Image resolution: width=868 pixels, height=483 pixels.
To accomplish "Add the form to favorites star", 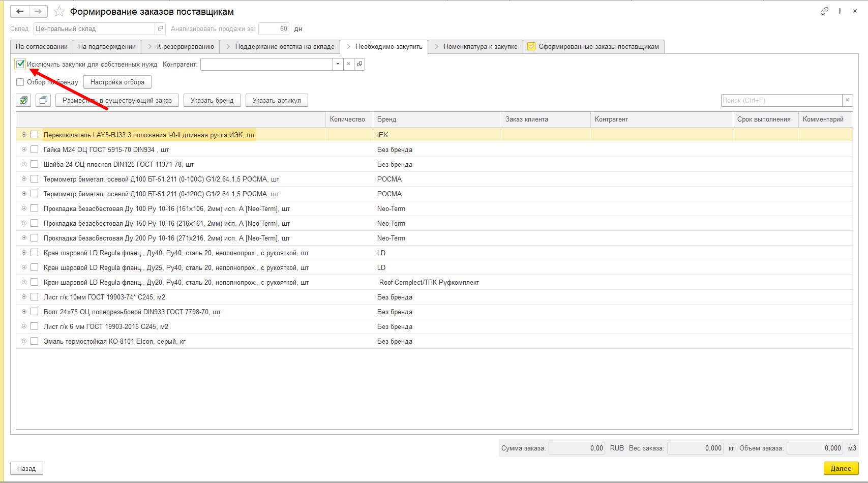I will (59, 11).
